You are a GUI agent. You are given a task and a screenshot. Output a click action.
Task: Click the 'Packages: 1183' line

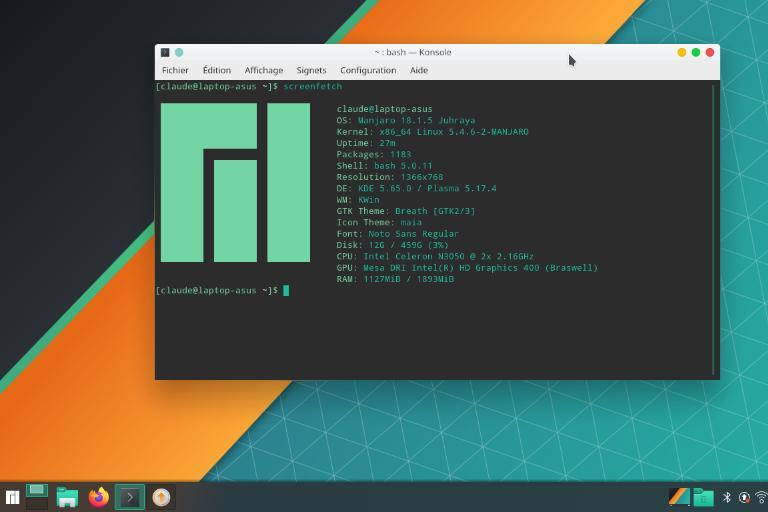pos(374,154)
